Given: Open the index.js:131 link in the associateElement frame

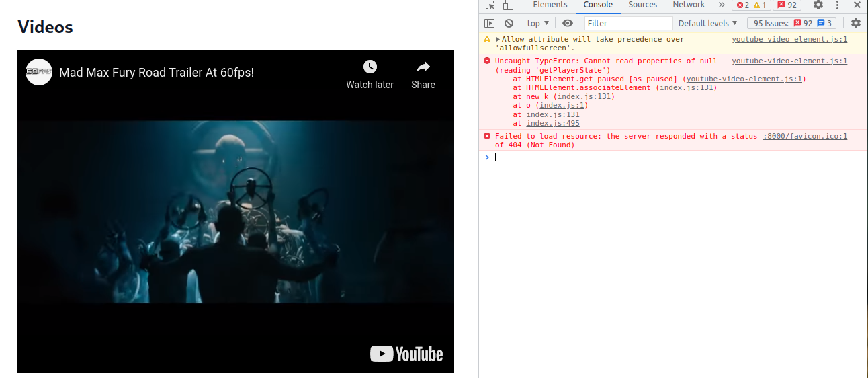Looking at the screenshot, I should (x=687, y=88).
